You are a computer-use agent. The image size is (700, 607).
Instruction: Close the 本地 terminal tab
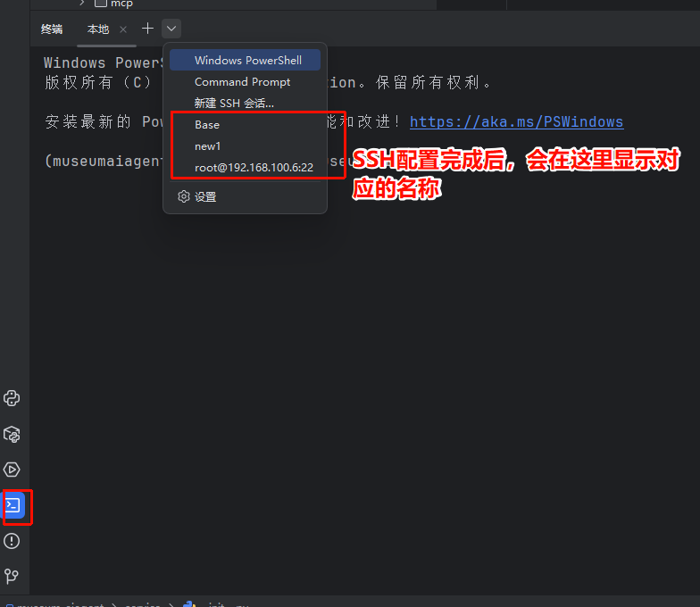pyautogui.click(x=123, y=29)
